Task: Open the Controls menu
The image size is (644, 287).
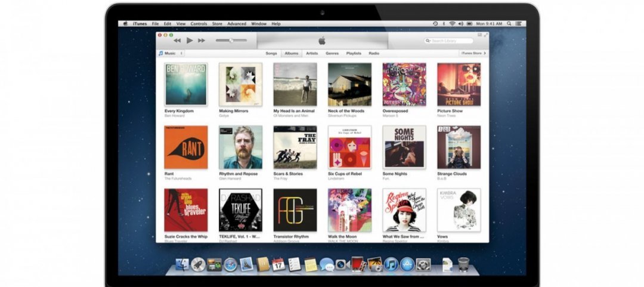Action: pyautogui.click(x=199, y=24)
